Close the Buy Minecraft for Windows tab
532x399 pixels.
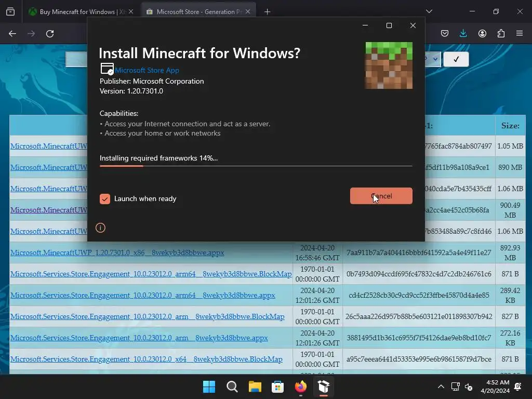(x=131, y=11)
